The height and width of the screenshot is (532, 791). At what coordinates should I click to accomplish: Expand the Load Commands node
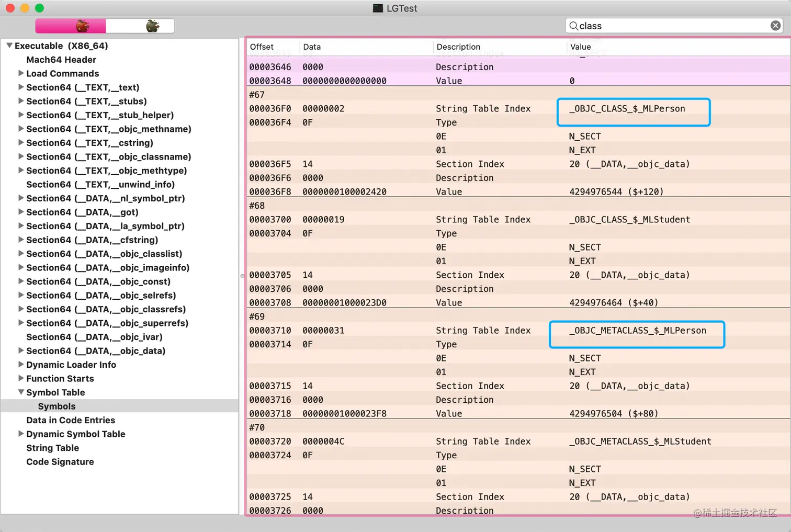click(x=21, y=73)
